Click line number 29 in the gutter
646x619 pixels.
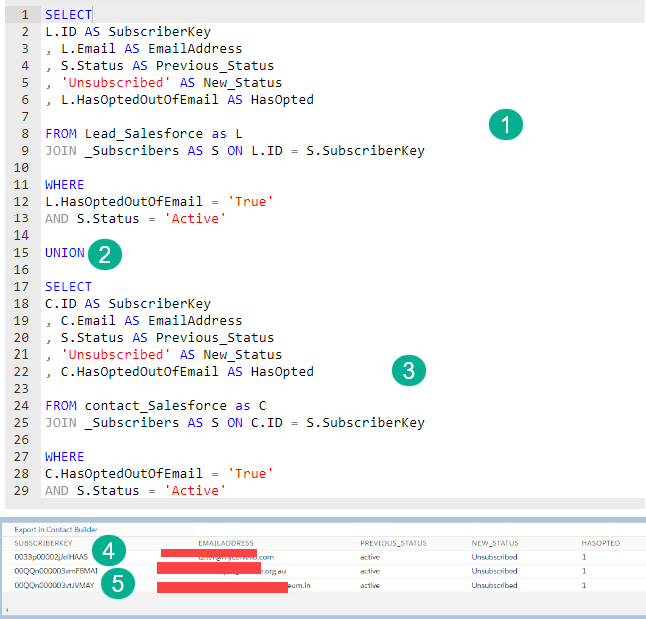click(x=21, y=490)
